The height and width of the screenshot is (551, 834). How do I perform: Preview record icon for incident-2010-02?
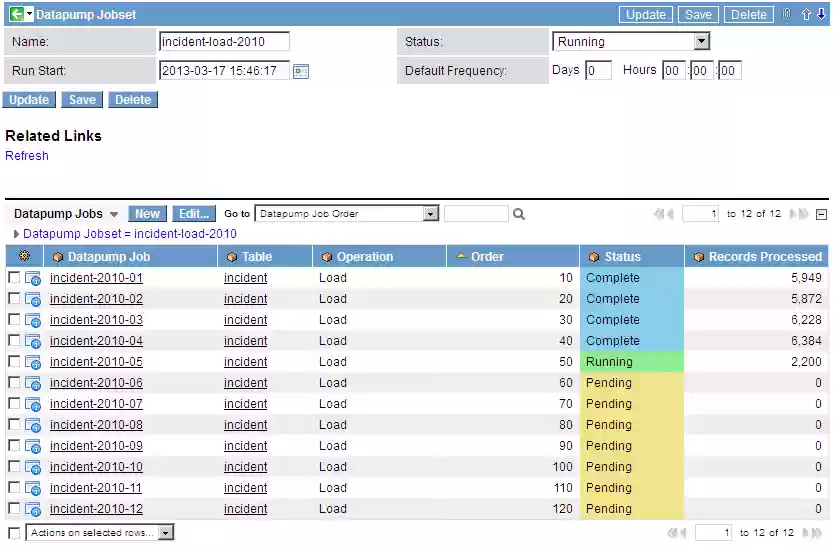(33, 299)
